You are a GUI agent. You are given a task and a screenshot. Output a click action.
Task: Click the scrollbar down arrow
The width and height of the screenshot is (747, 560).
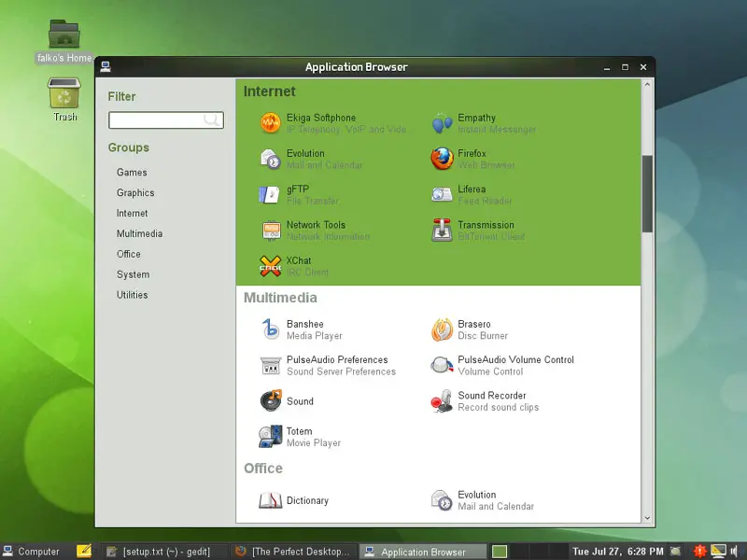point(647,518)
